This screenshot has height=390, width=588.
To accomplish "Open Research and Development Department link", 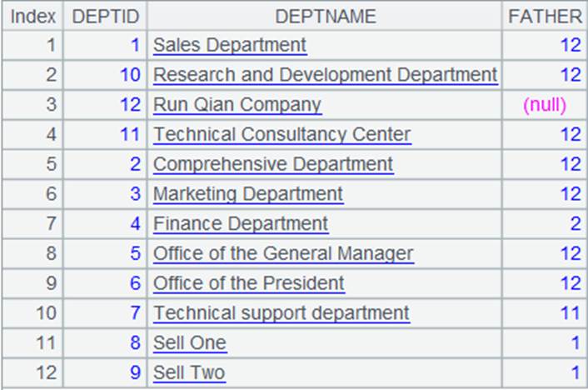I will (x=326, y=75).
